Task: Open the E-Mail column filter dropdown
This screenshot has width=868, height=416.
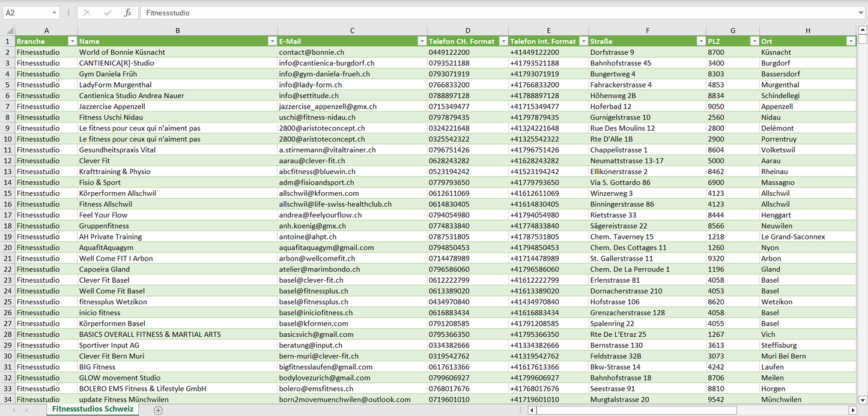Action: (421, 41)
